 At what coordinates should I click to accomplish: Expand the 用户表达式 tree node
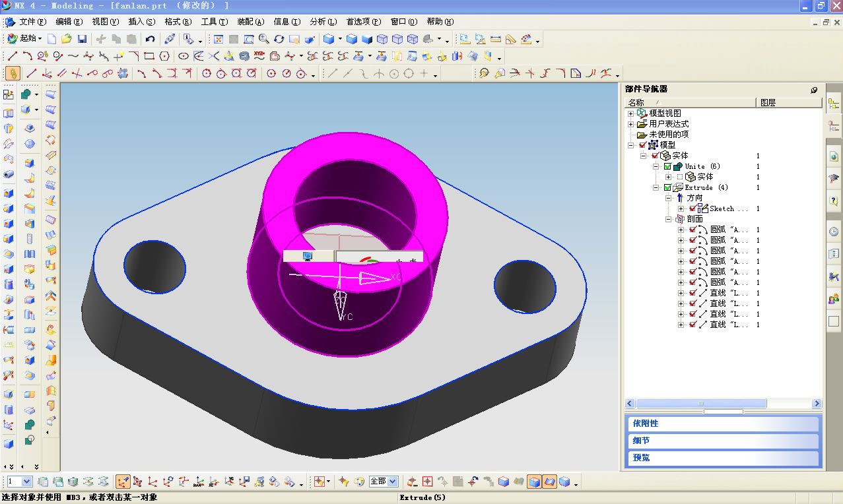click(630, 124)
